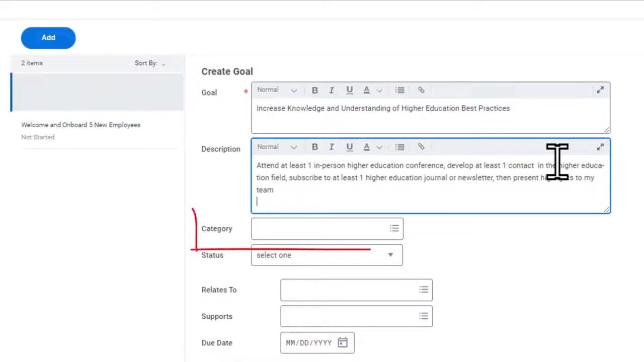644x362 pixels.
Task: Toggle bulleted list in Goal editor toolbar
Action: pos(399,90)
